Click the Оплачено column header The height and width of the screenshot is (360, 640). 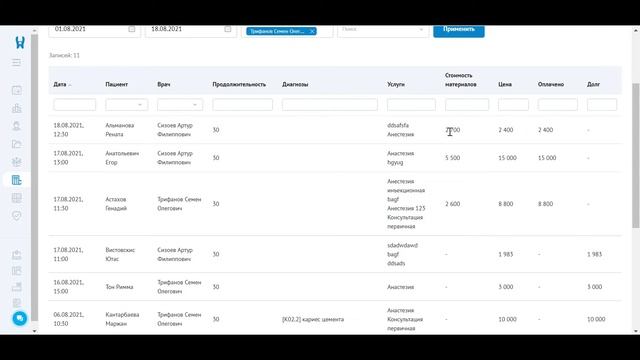[x=551, y=84]
